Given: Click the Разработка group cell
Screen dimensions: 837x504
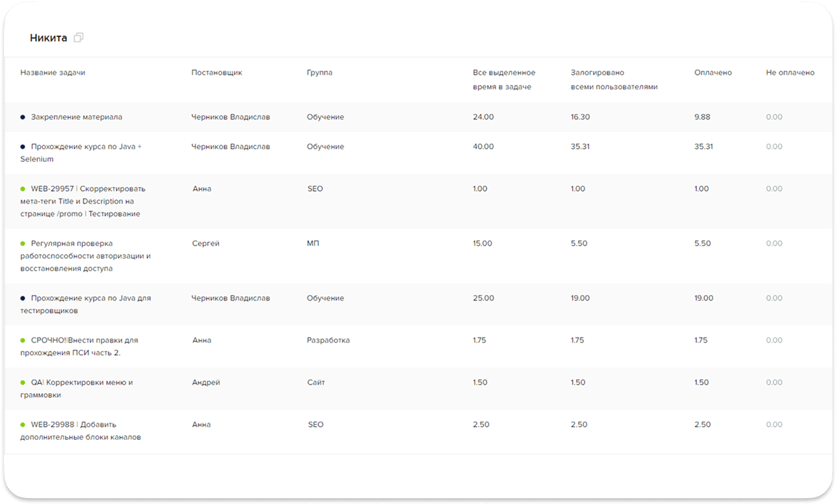Looking at the screenshot, I should coord(328,340).
